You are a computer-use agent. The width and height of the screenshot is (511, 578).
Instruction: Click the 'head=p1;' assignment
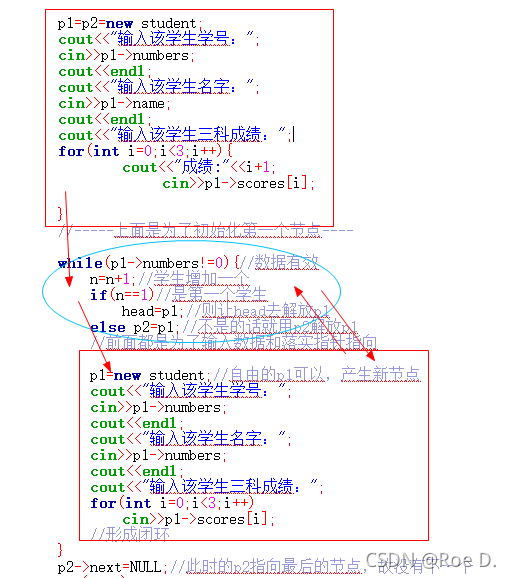coord(152,311)
